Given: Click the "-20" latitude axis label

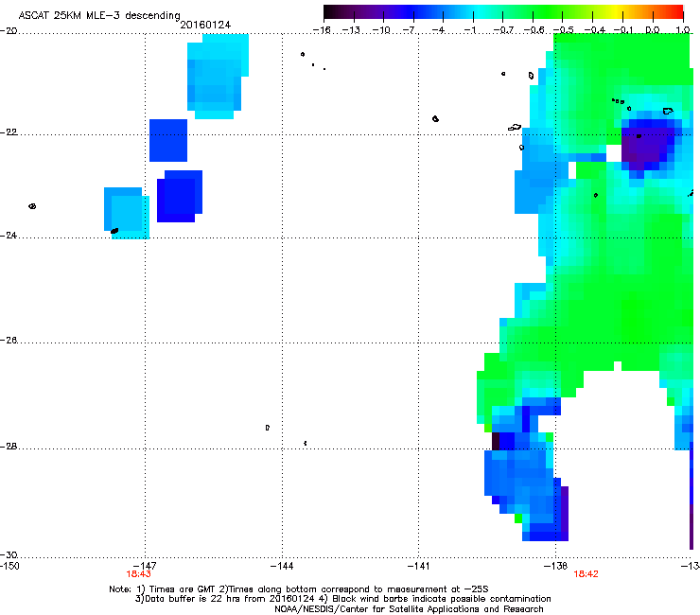Looking at the screenshot, I should tap(9, 31).
